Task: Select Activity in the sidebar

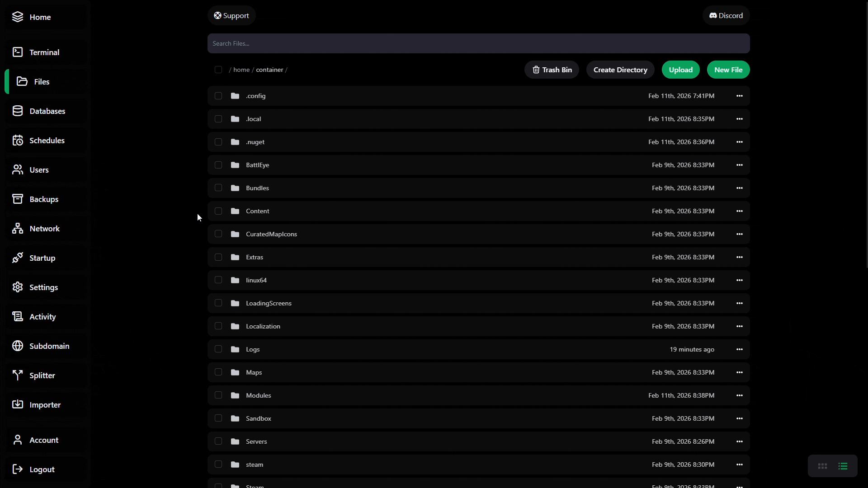Action: (42, 317)
